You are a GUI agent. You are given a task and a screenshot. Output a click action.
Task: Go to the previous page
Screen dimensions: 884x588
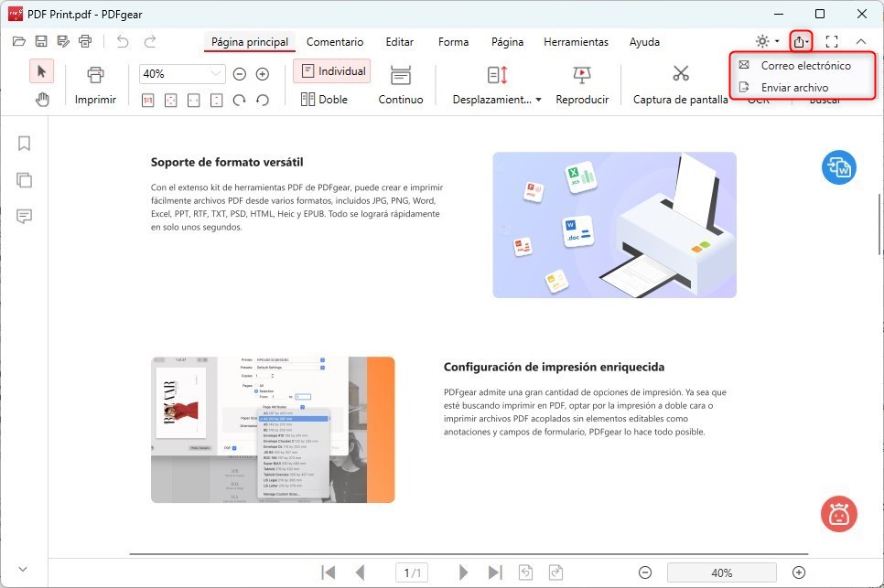(360, 572)
